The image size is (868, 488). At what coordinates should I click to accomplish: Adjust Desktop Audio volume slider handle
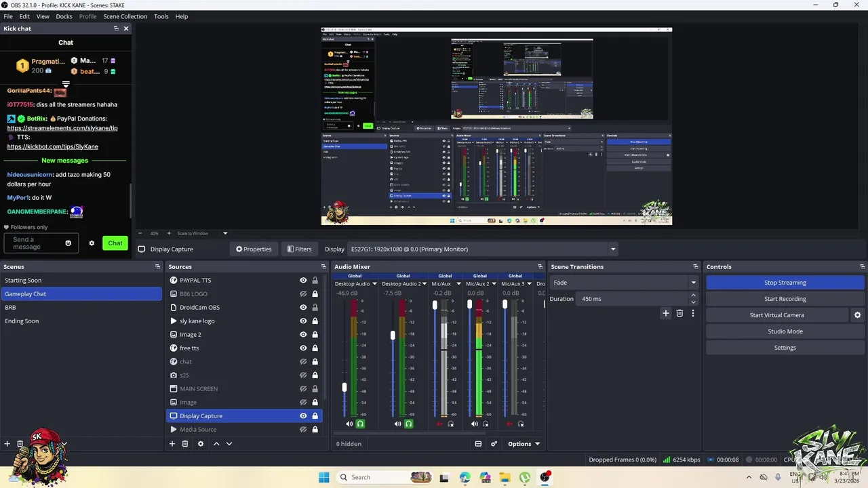click(344, 387)
